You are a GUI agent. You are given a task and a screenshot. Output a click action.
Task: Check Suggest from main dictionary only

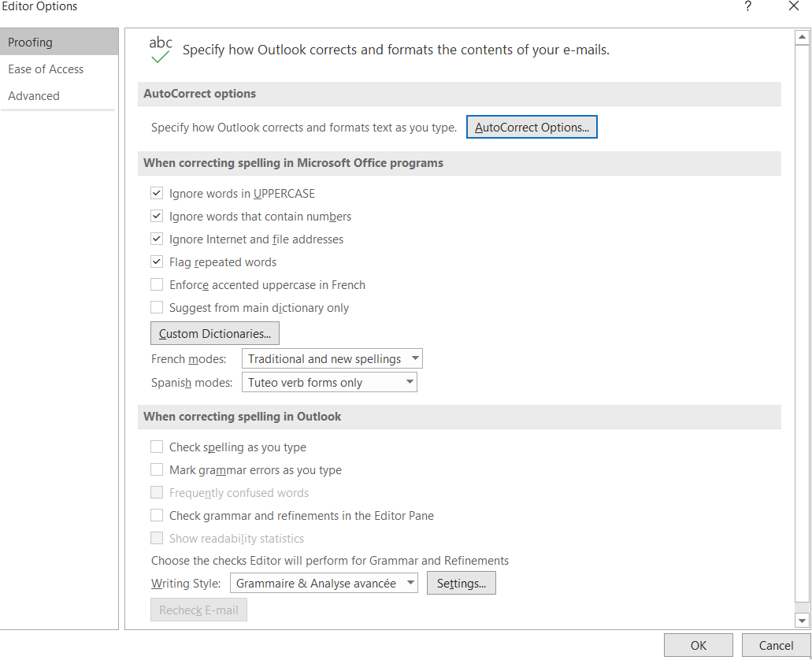[x=157, y=308]
